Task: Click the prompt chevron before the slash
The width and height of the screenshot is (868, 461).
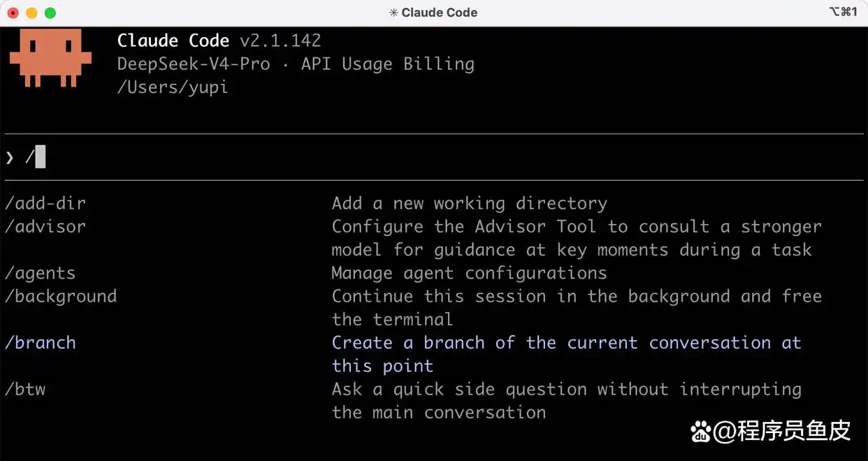Action: (x=10, y=157)
